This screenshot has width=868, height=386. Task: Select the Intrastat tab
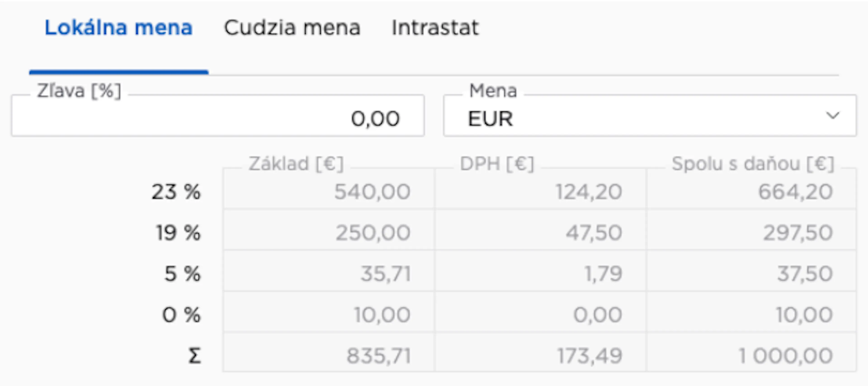click(x=435, y=28)
